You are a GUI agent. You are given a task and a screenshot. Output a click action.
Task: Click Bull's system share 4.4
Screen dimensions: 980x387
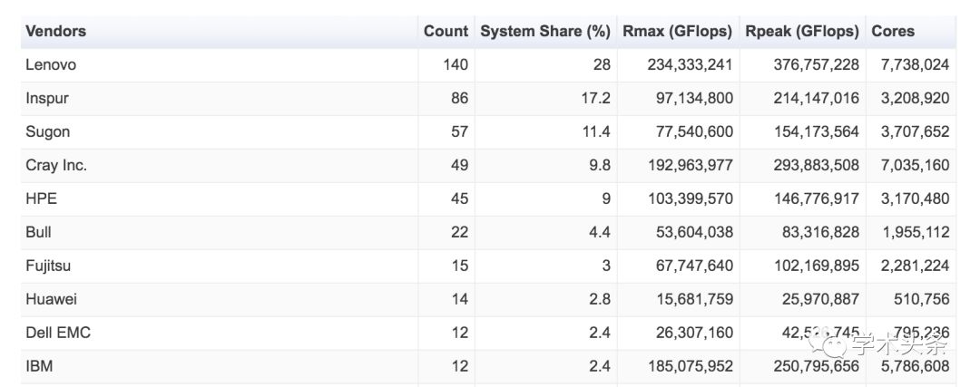pyautogui.click(x=600, y=232)
